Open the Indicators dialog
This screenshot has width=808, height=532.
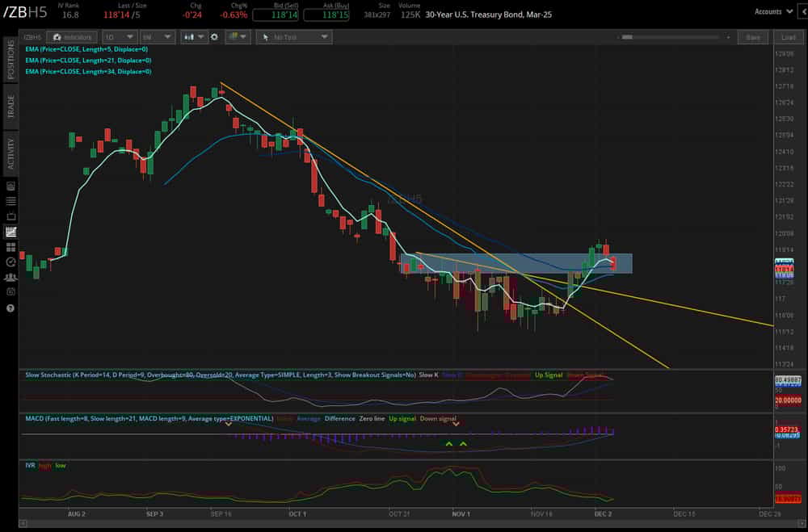click(73, 37)
